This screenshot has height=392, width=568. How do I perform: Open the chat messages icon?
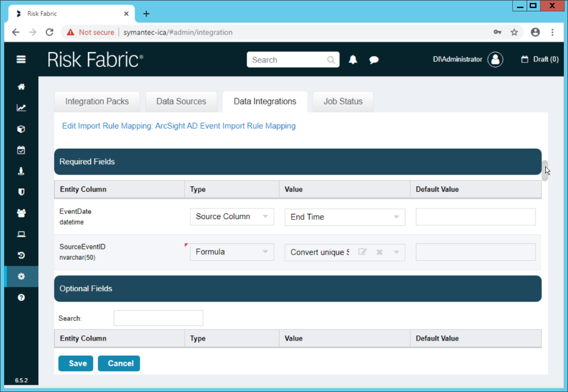[374, 60]
